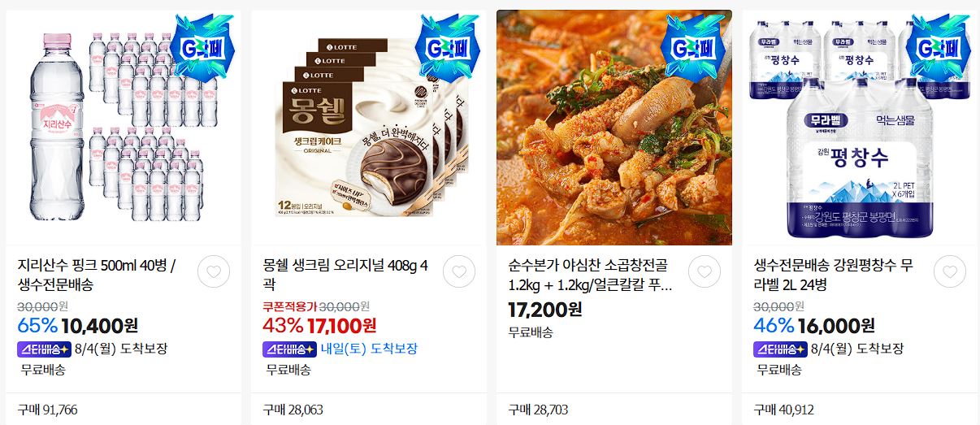Screen dimensions: 980x425
Task: Toggle wishlist heart for 몽쉘 생크림 오리지널
Action: coord(459,271)
